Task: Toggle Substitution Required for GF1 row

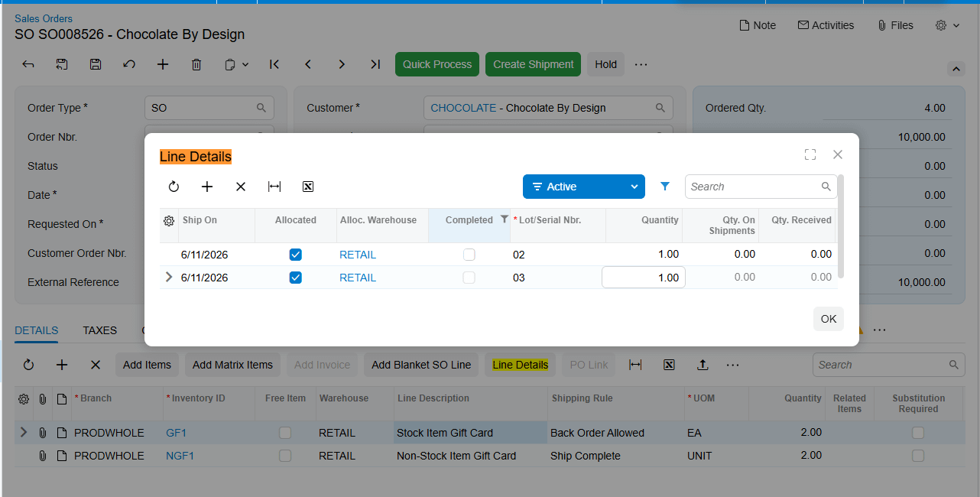Action: 918,433
